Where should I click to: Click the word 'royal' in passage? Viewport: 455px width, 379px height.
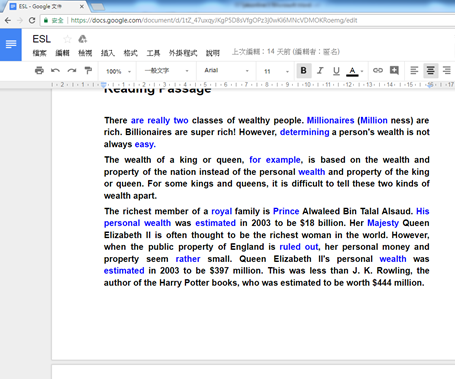click(221, 211)
